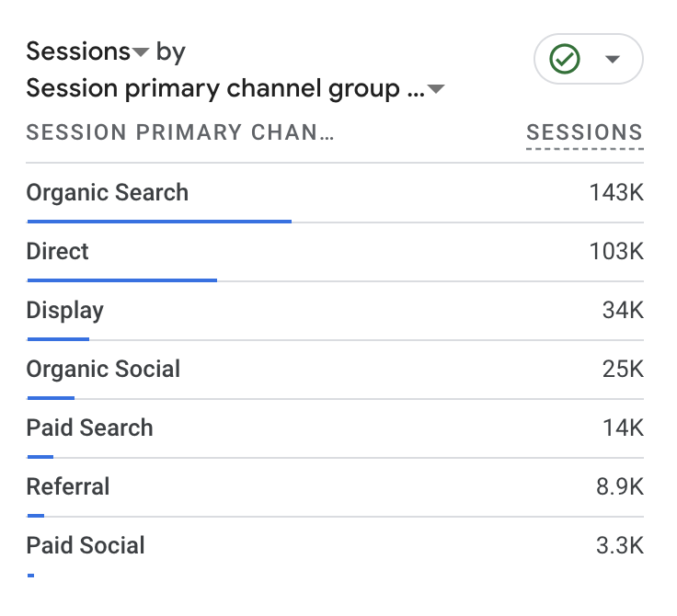Click the blue bar under Display
Image resolution: width=677 pixels, height=616 pixels.
click(x=58, y=339)
